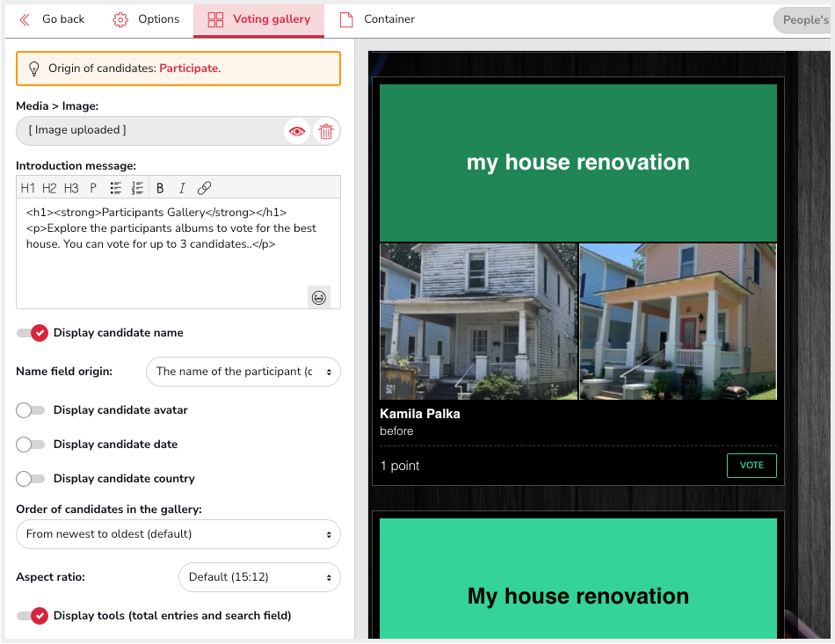835x644 pixels.
Task: Open Options via the gear icon
Action: click(x=120, y=19)
